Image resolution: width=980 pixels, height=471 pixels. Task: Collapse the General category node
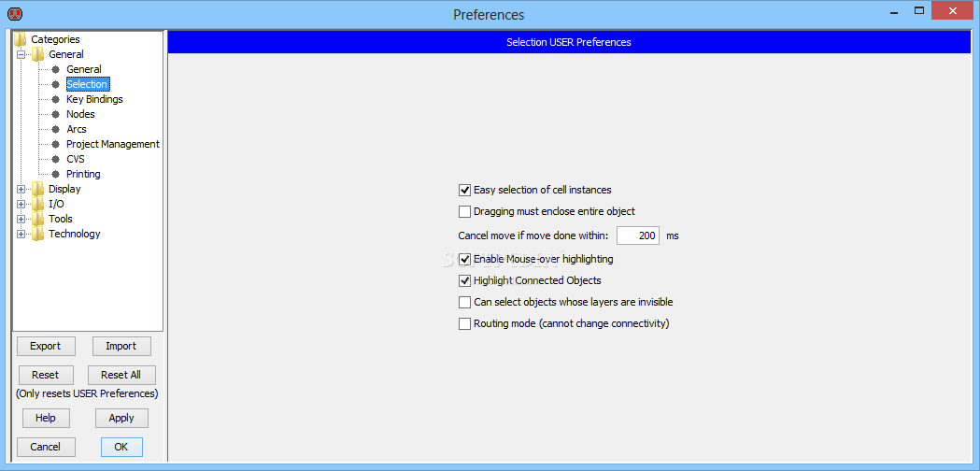[x=21, y=54]
